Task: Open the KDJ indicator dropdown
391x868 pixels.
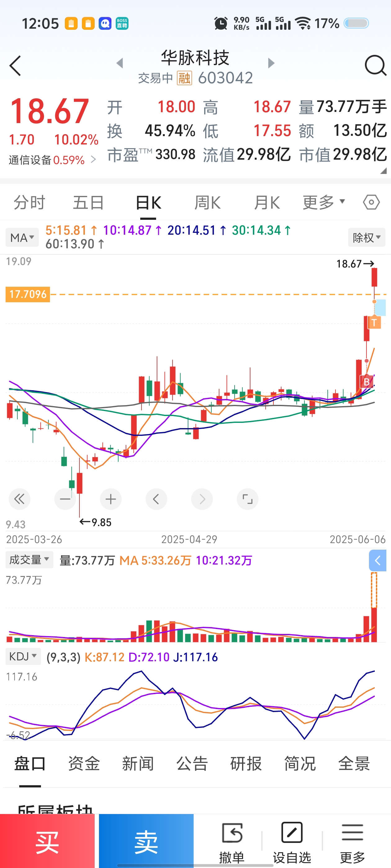Action: (23, 656)
